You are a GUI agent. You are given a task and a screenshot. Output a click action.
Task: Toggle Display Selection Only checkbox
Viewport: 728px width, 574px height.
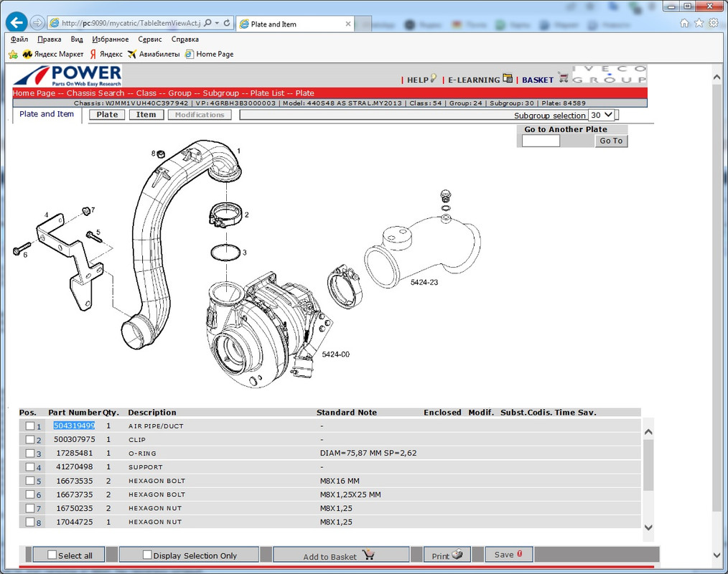pyautogui.click(x=147, y=555)
